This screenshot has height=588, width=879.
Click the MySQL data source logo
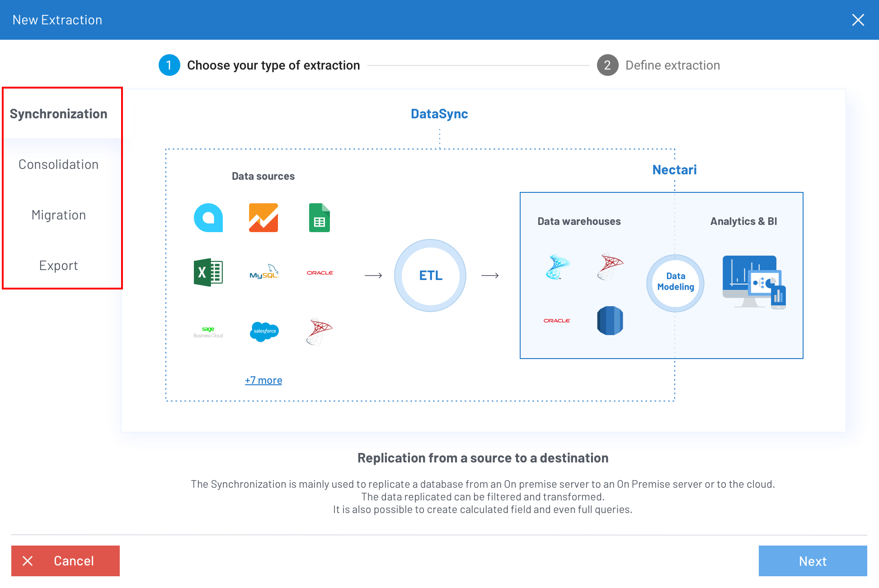(x=264, y=272)
